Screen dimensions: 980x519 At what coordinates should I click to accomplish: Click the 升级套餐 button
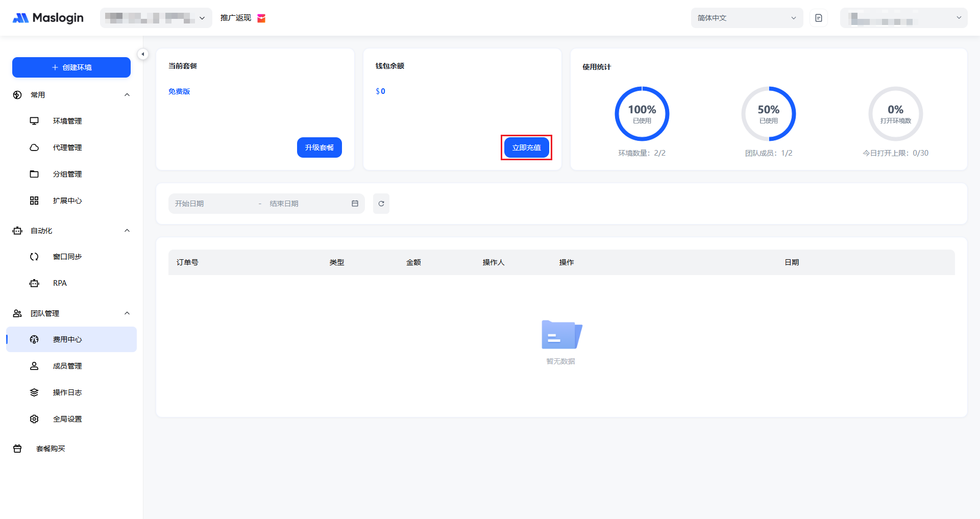click(x=319, y=147)
